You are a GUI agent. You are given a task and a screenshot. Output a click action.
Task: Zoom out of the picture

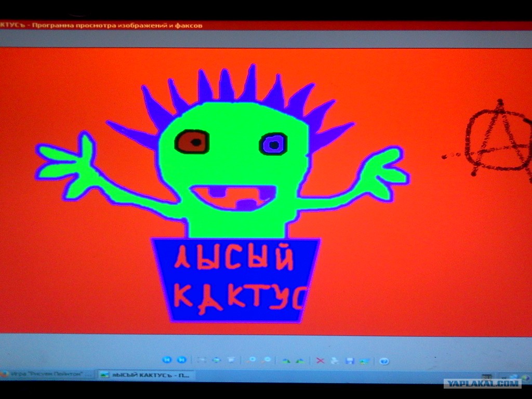click(x=267, y=360)
